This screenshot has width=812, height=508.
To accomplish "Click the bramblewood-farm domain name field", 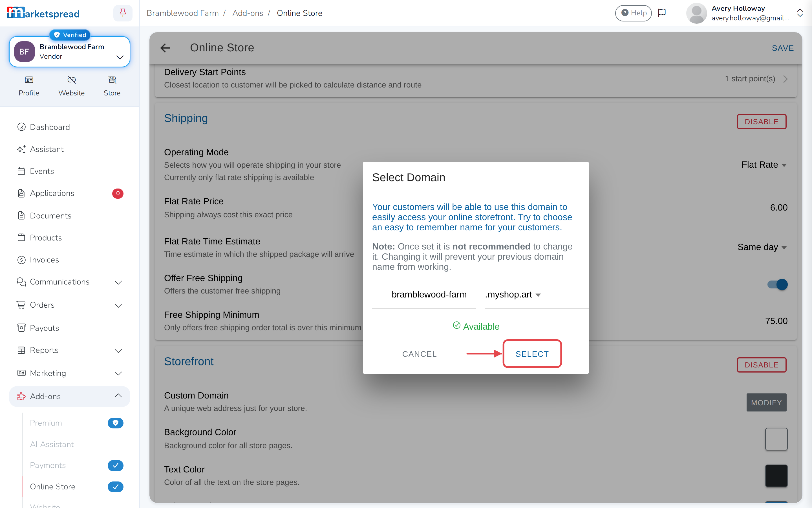I will [x=424, y=295].
